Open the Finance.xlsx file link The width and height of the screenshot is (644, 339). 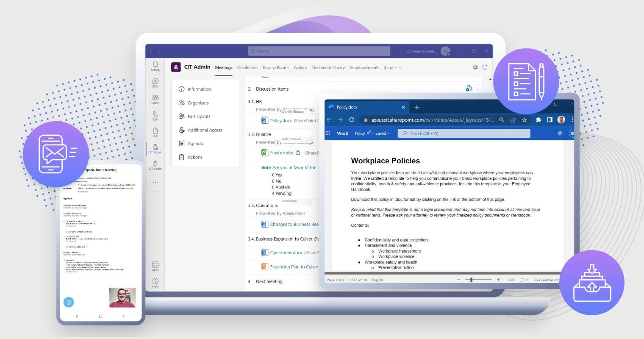[x=281, y=153]
